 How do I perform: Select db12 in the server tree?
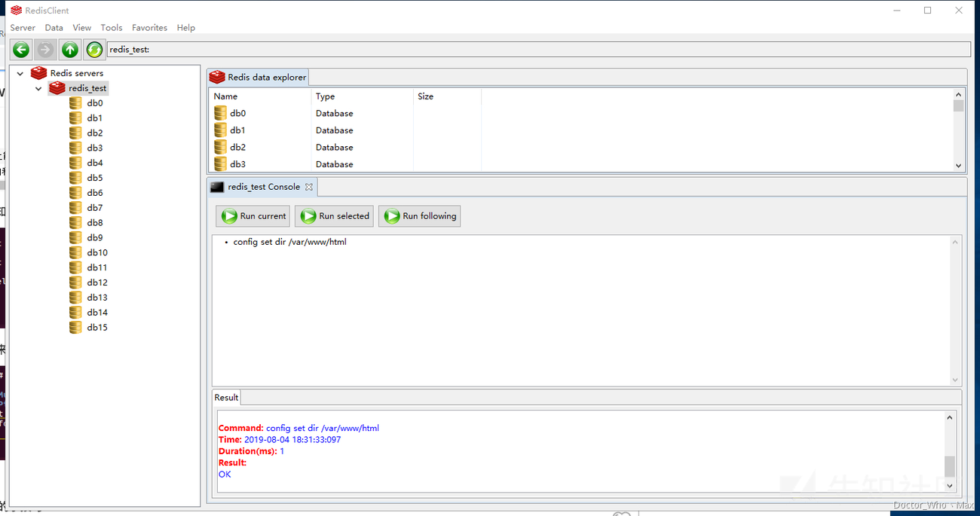tap(96, 282)
